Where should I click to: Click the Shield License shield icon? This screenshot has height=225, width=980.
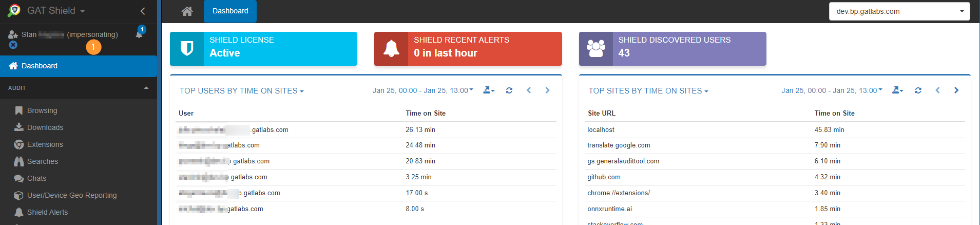click(x=187, y=49)
